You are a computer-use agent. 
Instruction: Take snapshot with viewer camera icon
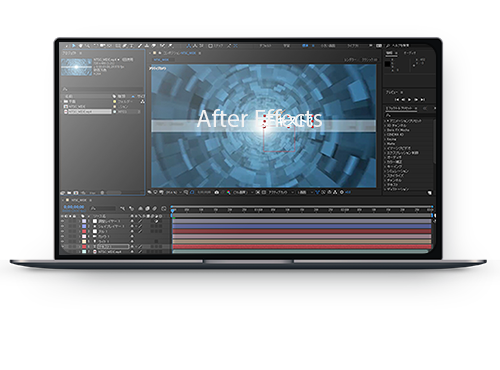[217, 192]
